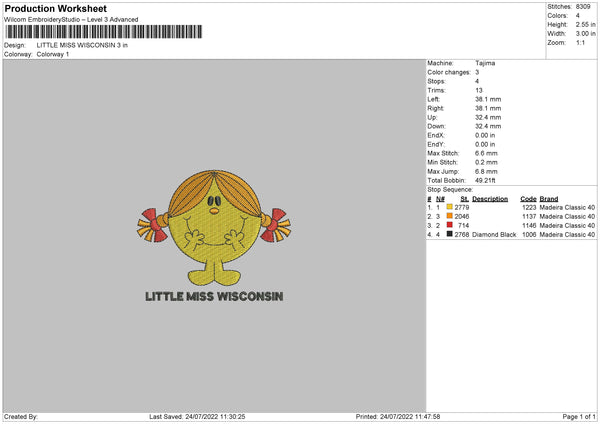Viewport: 600px width, 424px height.
Task: Click thread code 1223
Action: 529,207
